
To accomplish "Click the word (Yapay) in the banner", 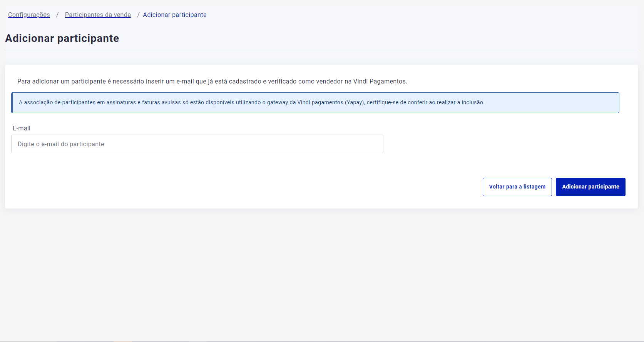I will coord(355,103).
